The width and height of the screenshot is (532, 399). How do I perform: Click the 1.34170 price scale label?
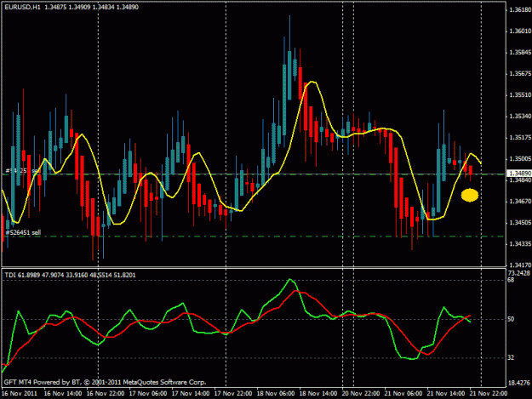(520, 265)
